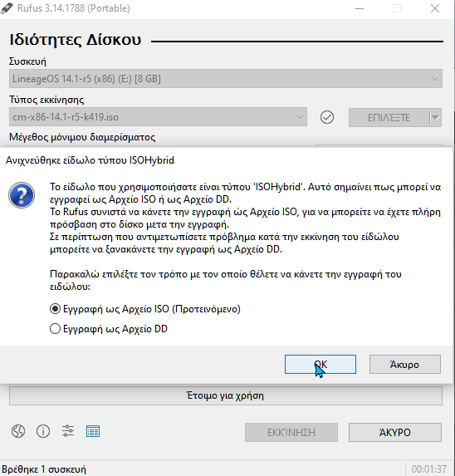Open the language globe icon
The image size is (455, 476).
coord(18,431)
